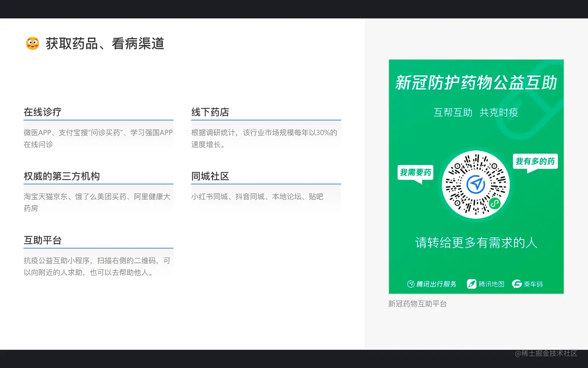This screenshot has width=588, height=368.
Task: Select the 在线诊疗 heading
Action: (x=42, y=112)
